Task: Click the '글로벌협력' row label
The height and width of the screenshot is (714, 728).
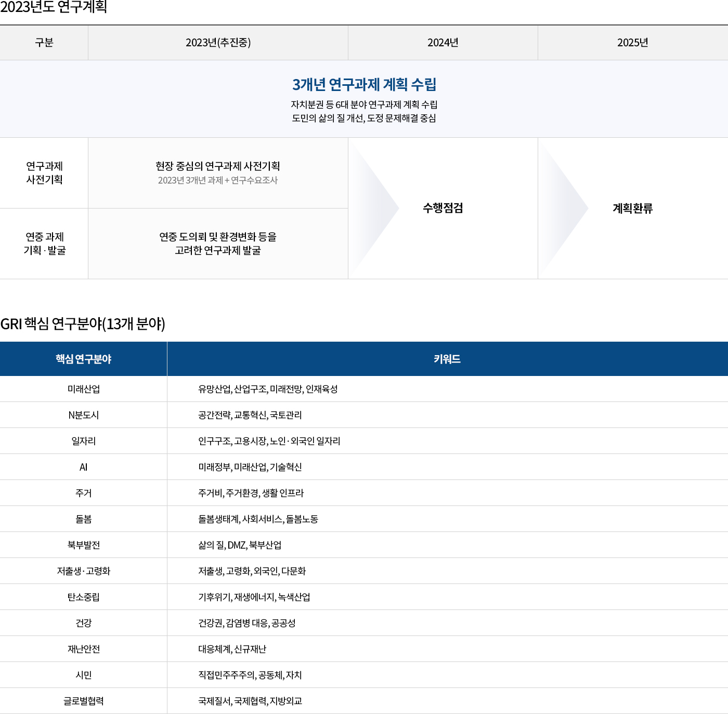Action: click(x=83, y=701)
